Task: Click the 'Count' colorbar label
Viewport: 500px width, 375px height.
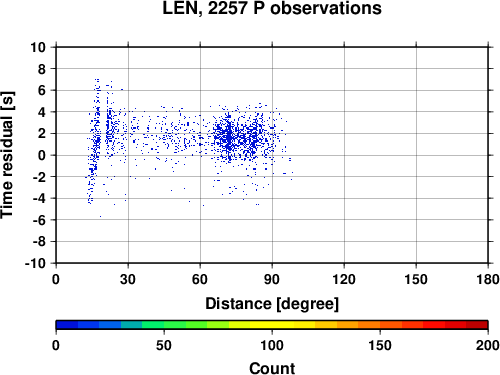Action: (x=272, y=368)
